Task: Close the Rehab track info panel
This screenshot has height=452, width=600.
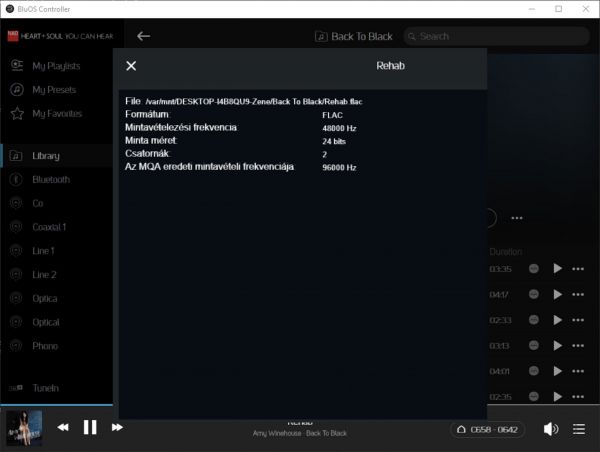Action: click(x=131, y=66)
